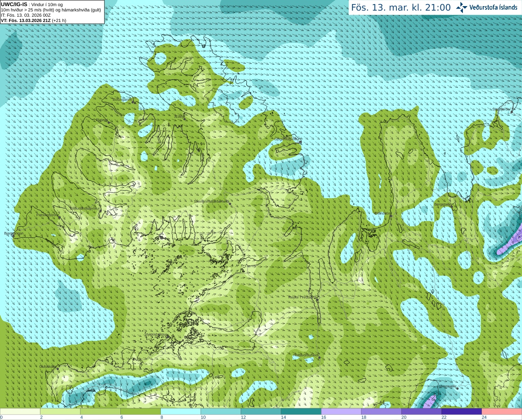
Task: Click the Flateyri station label
Action: (102, 120)
